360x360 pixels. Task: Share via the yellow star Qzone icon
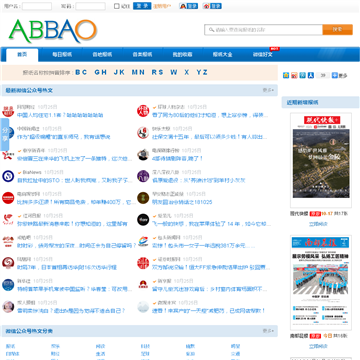[x=286, y=75]
